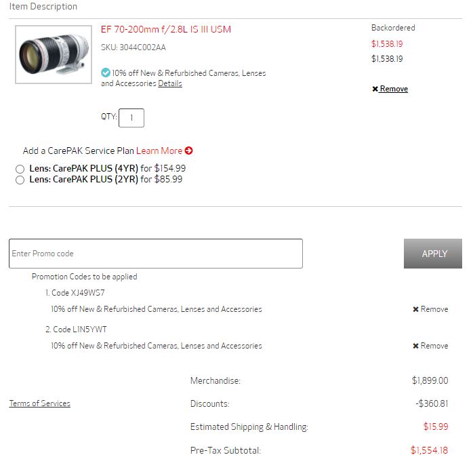Screen dimensions: 473x476
Task: Remove the lens item from the cart
Action: [x=394, y=89]
